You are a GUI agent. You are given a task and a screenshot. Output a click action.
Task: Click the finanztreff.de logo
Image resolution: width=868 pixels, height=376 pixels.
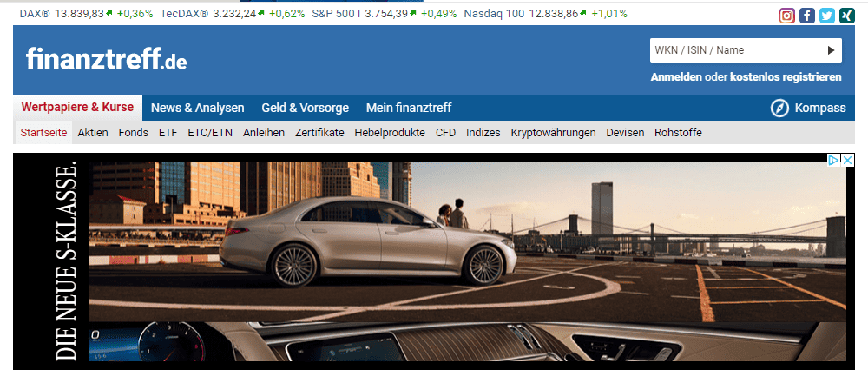tap(106, 59)
